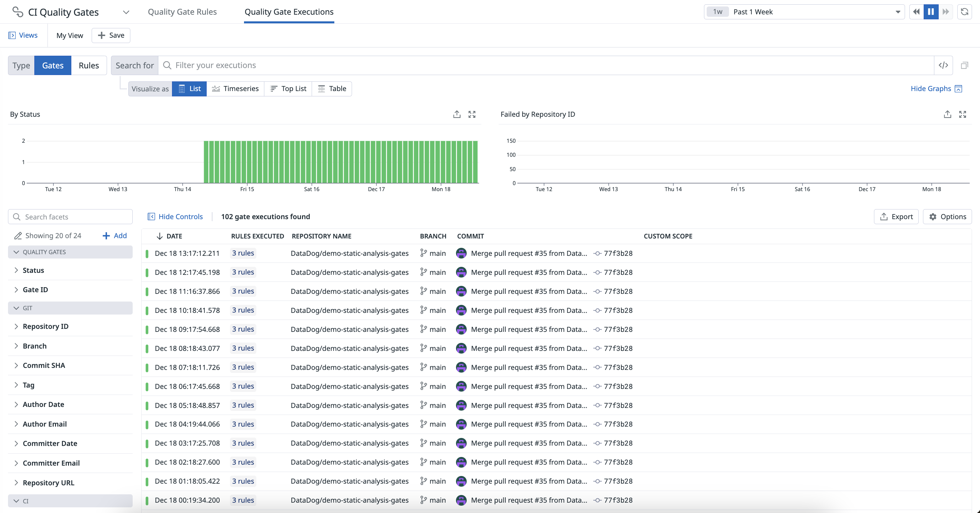
Task: Expand Failed by Repository ID graph fullscreen
Action: click(x=963, y=114)
